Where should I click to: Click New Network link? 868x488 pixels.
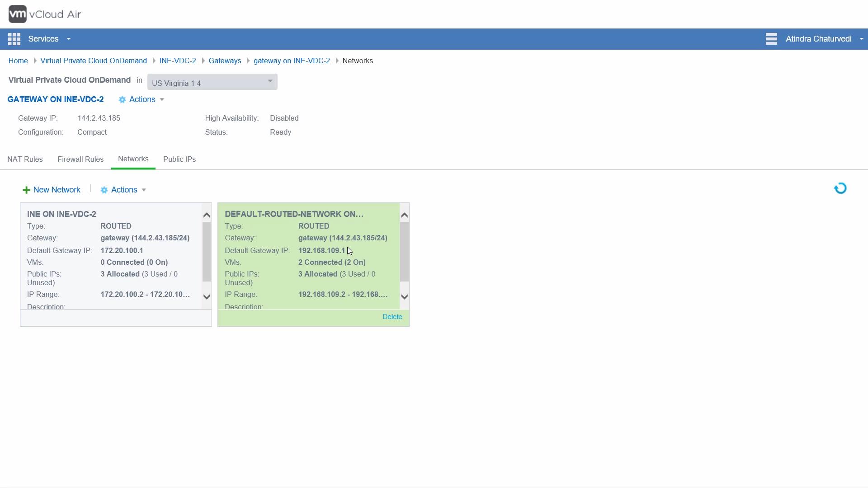[x=57, y=190]
